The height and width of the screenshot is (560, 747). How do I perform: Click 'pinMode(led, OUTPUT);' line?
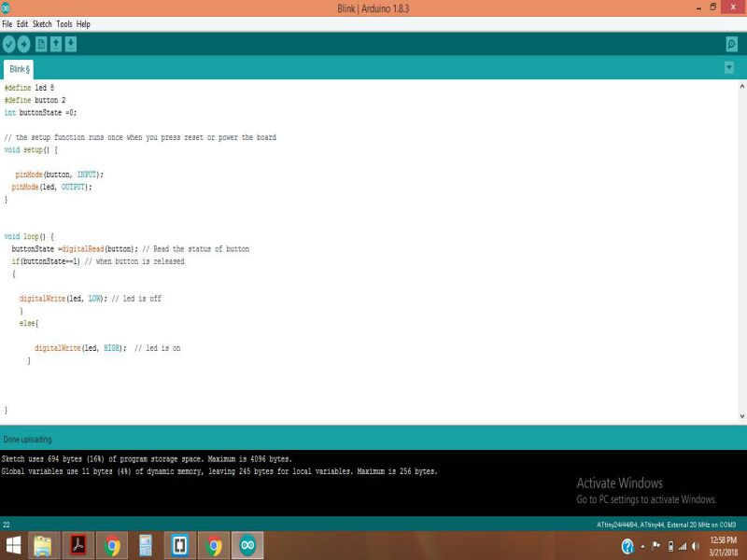(x=51, y=187)
